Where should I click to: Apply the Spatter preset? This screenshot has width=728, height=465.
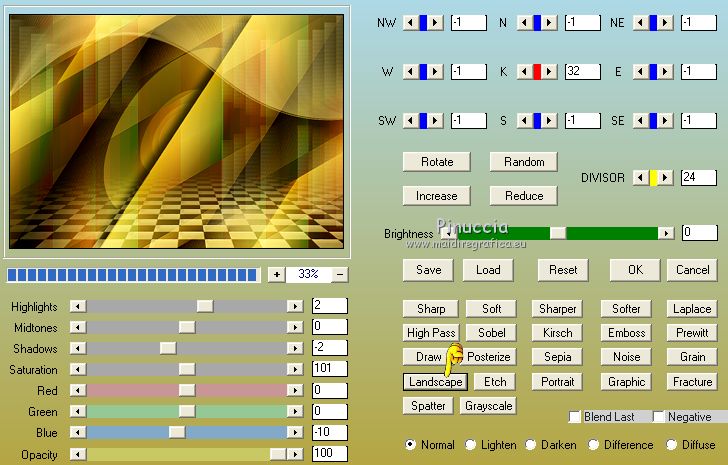(428, 406)
